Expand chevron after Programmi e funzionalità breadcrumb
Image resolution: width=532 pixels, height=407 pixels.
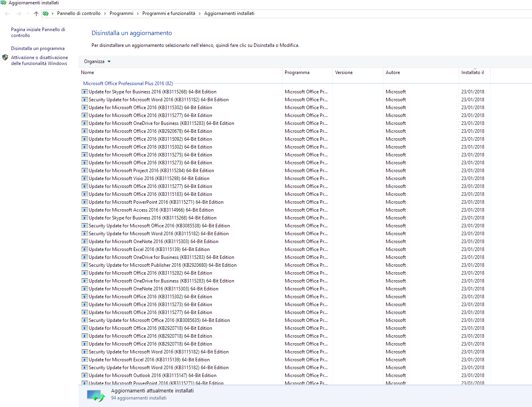200,13
